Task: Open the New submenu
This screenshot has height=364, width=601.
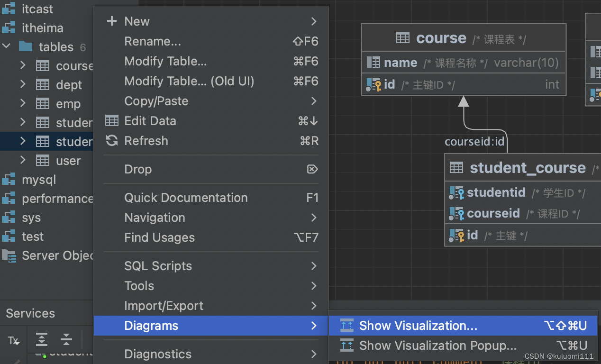Action: (211, 21)
